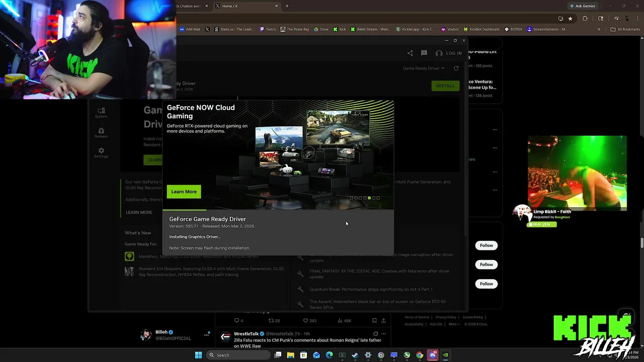Click Learn More on the GeForce NOW banner

(184, 192)
